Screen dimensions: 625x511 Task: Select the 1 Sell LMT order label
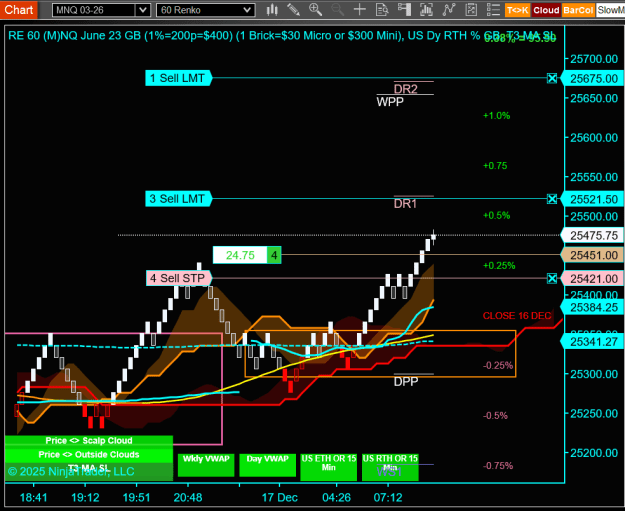pos(178,78)
